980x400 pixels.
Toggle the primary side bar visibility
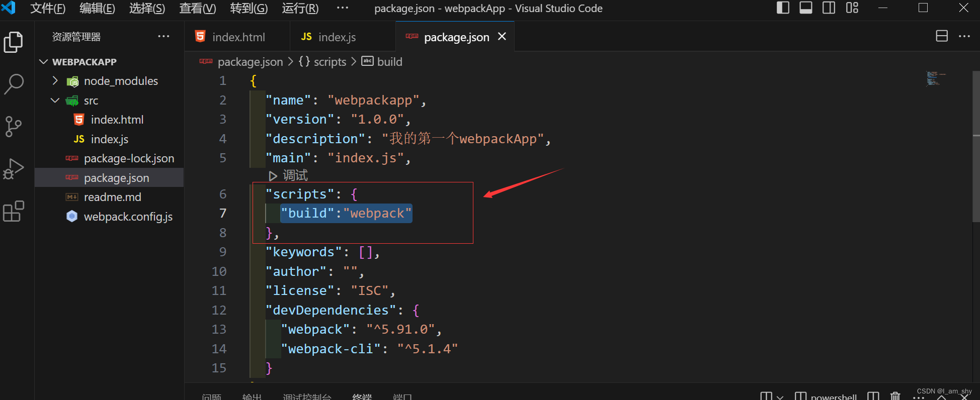[x=783, y=8]
